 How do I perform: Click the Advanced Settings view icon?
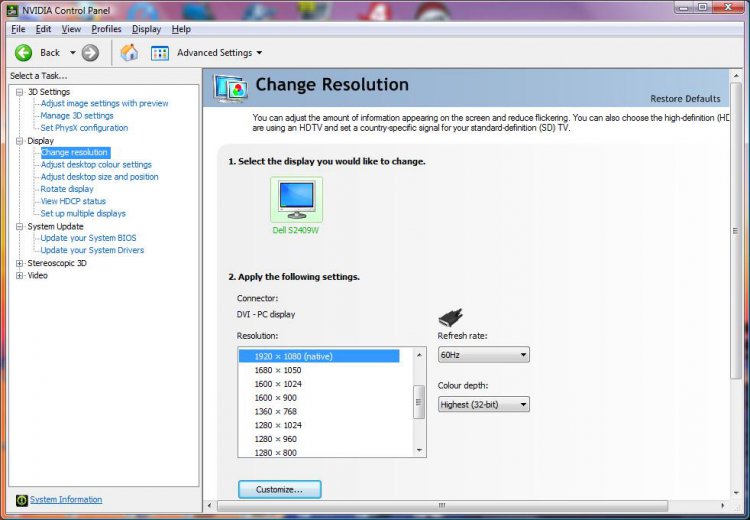(x=160, y=53)
